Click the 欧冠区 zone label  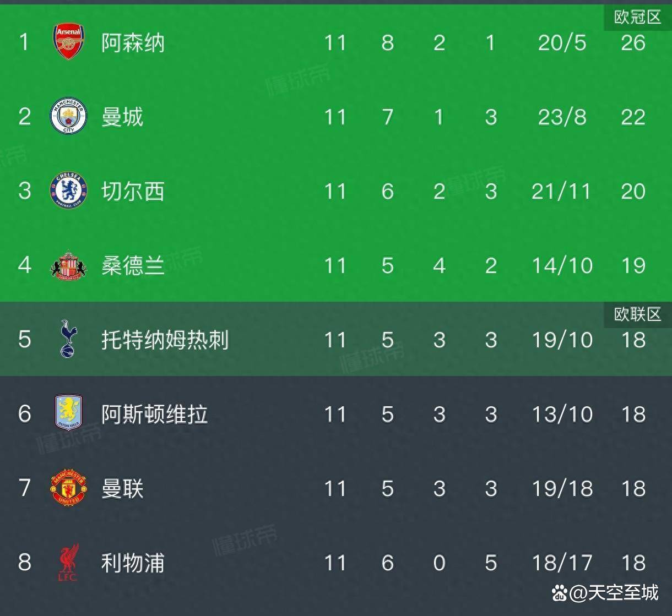point(637,17)
